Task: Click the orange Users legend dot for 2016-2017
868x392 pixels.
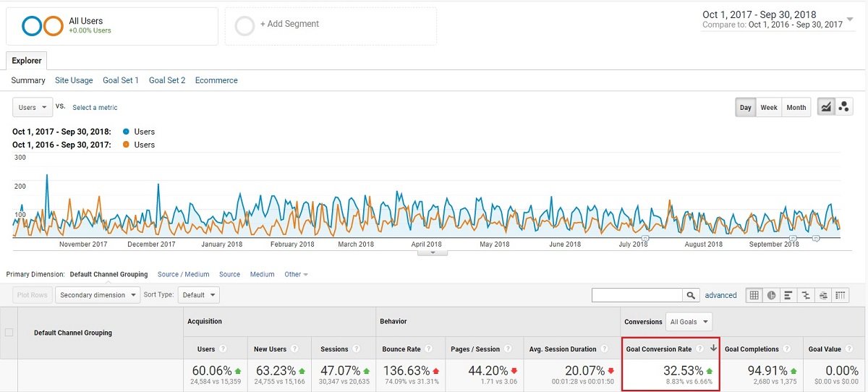Action: click(127, 145)
